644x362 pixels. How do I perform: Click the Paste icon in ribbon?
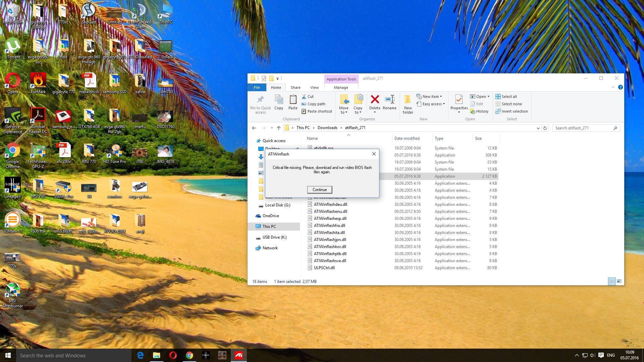pos(293,100)
